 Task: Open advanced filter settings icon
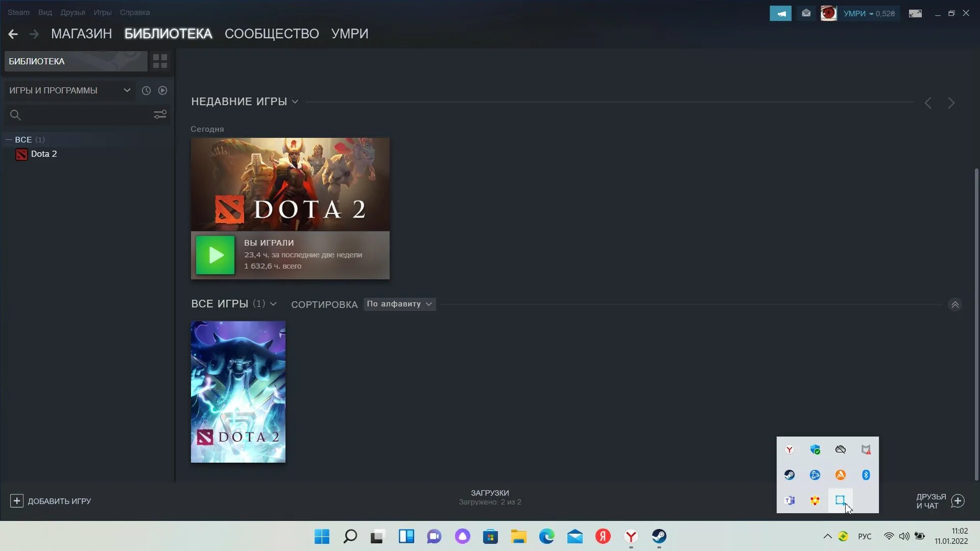(x=160, y=114)
